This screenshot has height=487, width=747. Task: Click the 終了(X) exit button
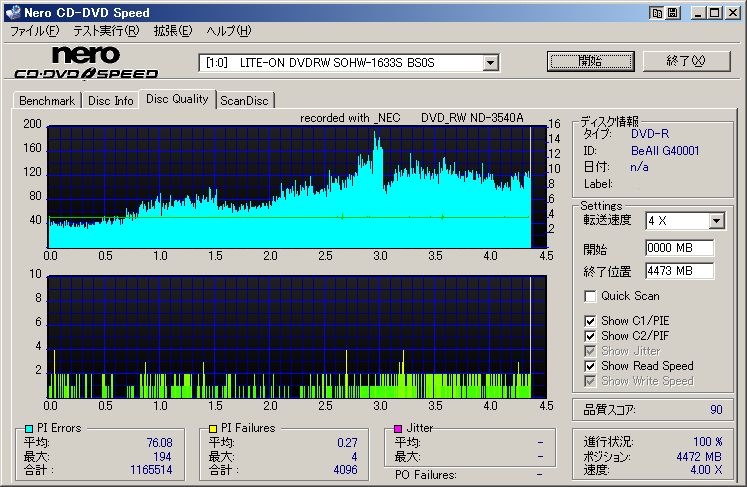686,61
